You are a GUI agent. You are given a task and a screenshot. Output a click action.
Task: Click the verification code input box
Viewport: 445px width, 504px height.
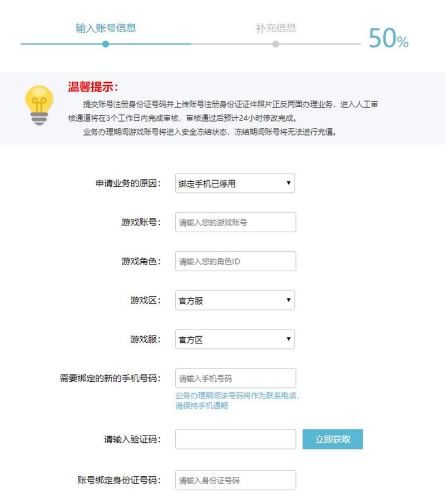click(235, 439)
